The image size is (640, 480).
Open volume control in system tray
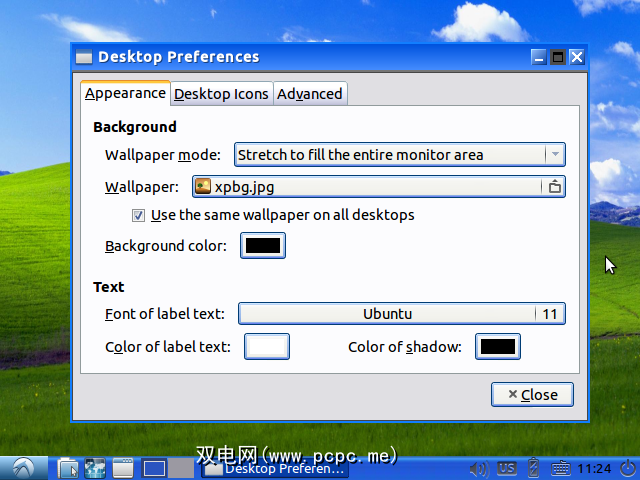pos(479,469)
